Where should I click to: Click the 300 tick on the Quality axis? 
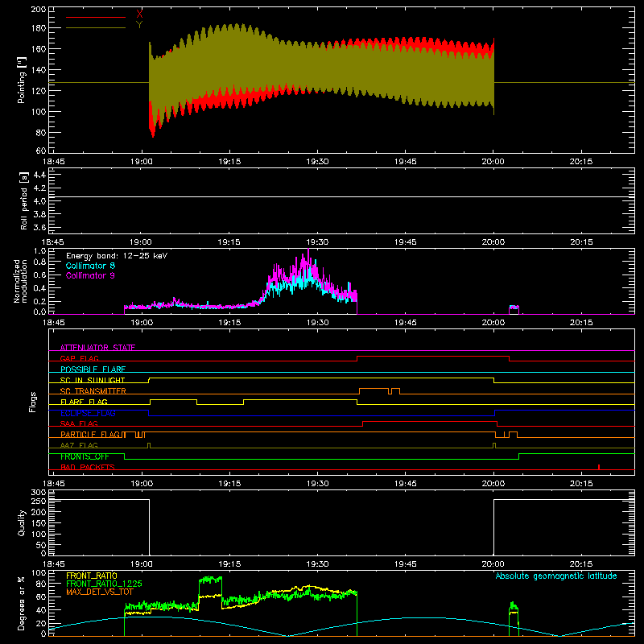[39, 492]
